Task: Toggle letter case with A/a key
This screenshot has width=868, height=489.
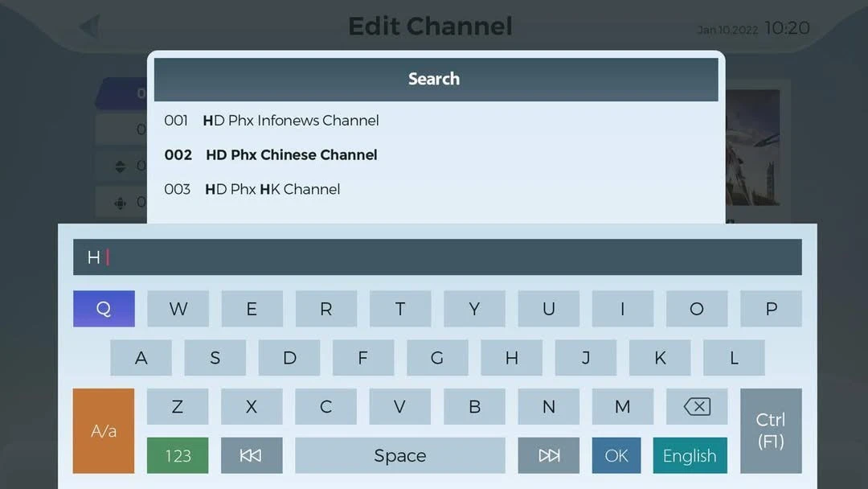Action: [104, 431]
